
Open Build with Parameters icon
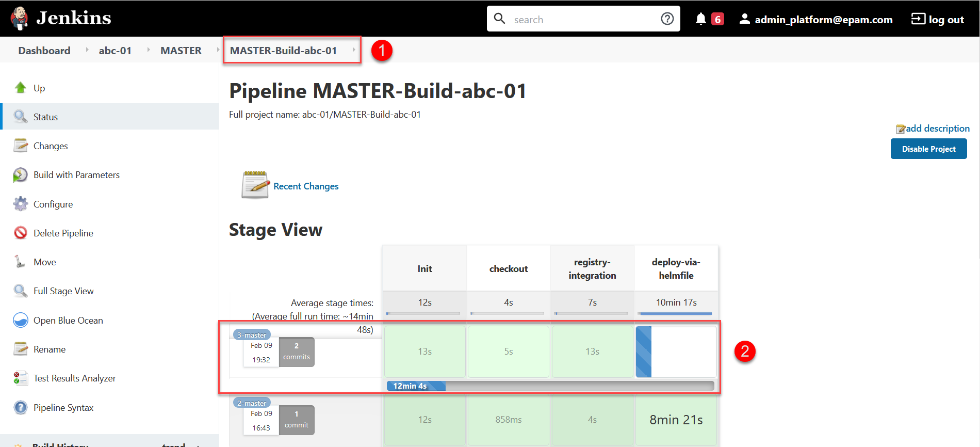pyautogui.click(x=21, y=175)
